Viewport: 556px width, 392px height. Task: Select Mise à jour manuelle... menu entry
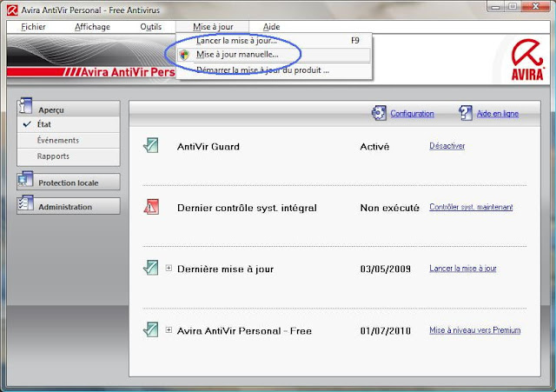coord(275,55)
